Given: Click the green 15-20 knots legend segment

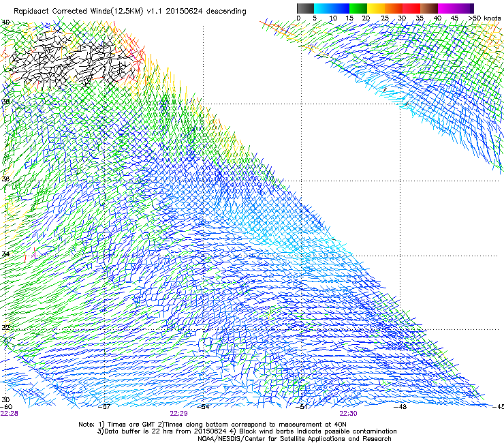Looking at the screenshot, I should coord(358,8).
